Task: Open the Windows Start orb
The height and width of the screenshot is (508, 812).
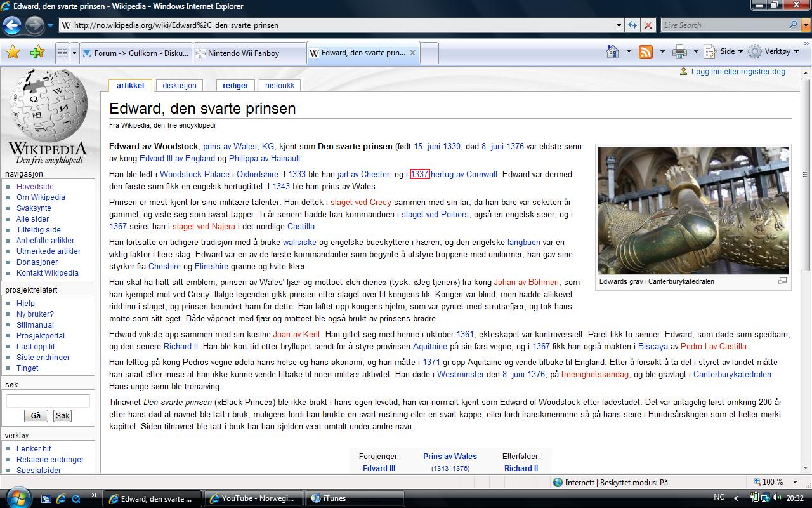Action: (x=17, y=497)
